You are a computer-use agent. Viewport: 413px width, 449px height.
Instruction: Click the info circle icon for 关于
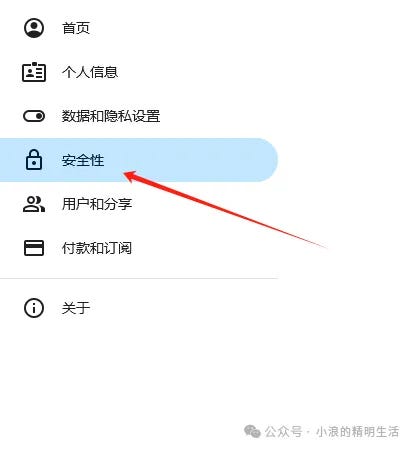coord(34,308)
